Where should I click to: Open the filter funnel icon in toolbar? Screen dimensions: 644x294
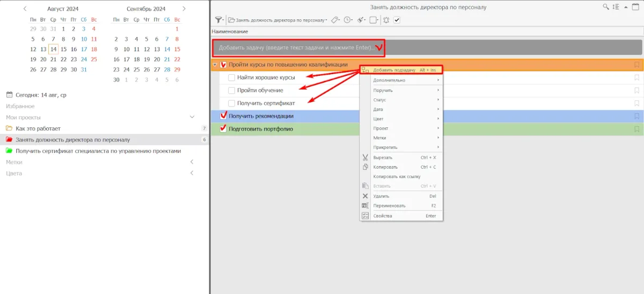219,20
